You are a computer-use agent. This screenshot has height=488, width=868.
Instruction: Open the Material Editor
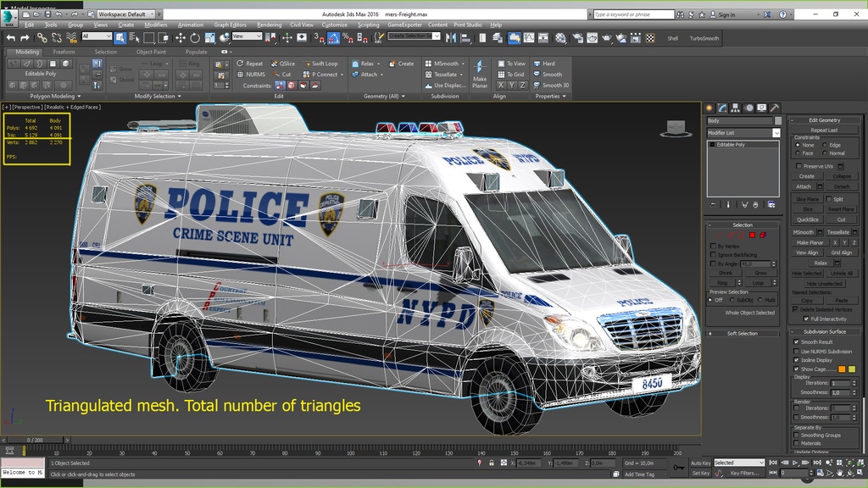[559, 38]
